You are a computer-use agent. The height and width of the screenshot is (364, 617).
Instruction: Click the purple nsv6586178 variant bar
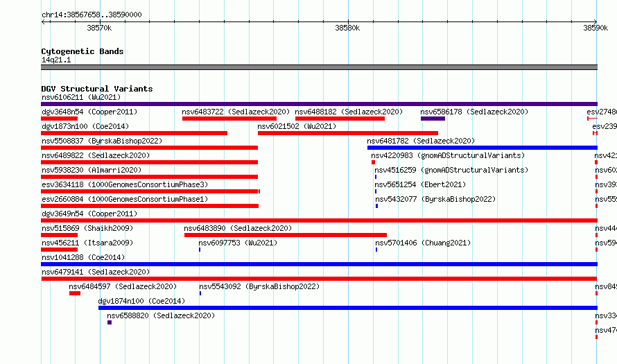(x=433, y=119)
